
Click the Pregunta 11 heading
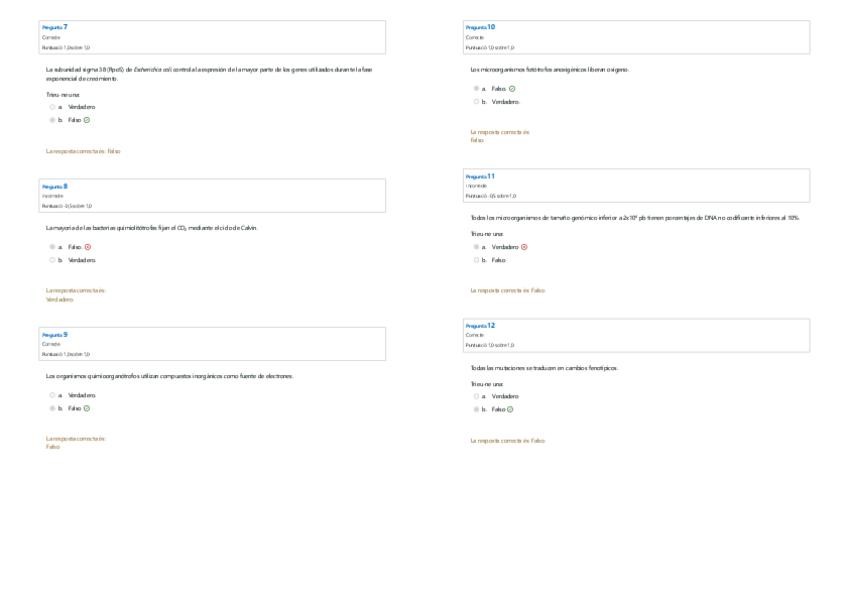click(480, 176)
